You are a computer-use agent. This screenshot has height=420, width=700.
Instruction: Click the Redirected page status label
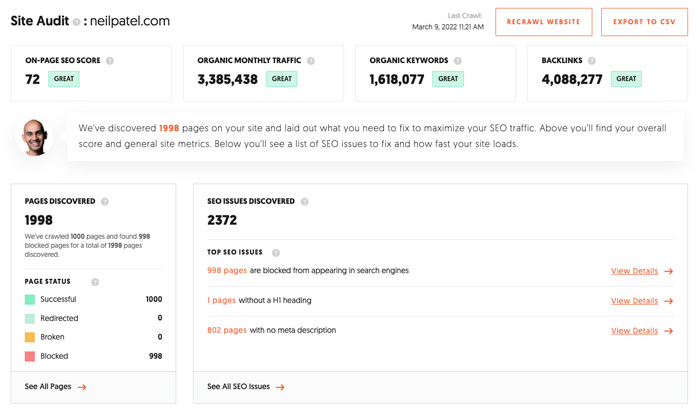[59, 318]
